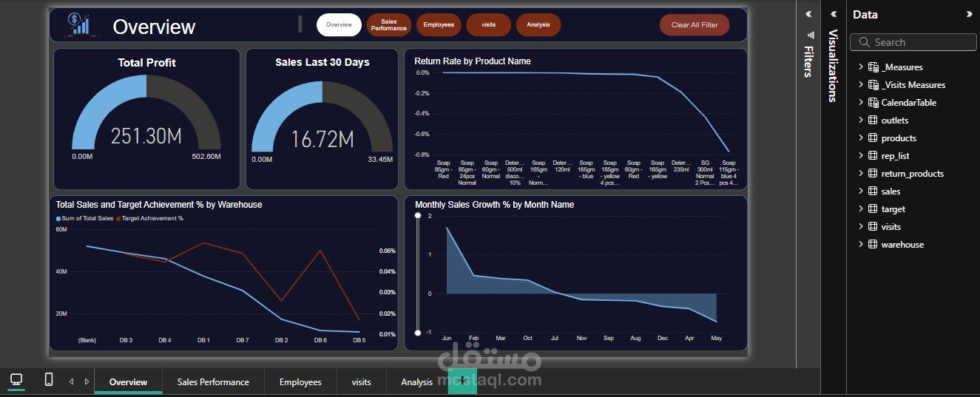Click the Jun month axis label
Viewport: 980px width, 397px height.
447,338
